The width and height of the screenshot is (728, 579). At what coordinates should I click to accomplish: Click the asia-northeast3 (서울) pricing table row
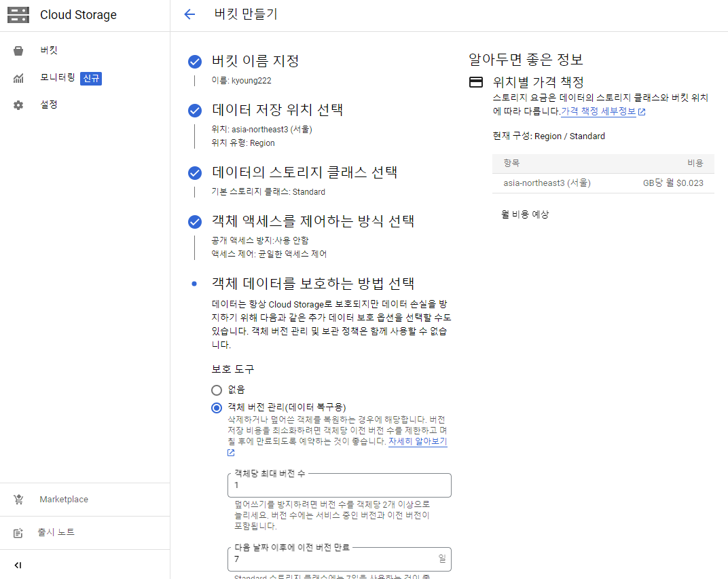tap(603, 183)
